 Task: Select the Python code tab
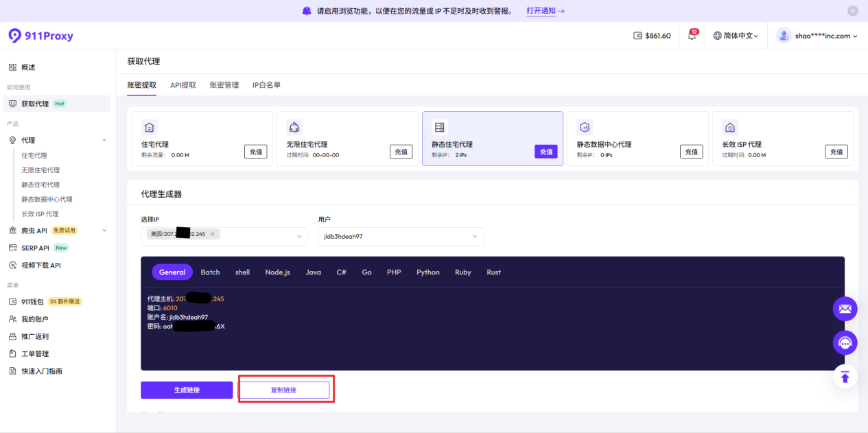(x=427, y=272)
